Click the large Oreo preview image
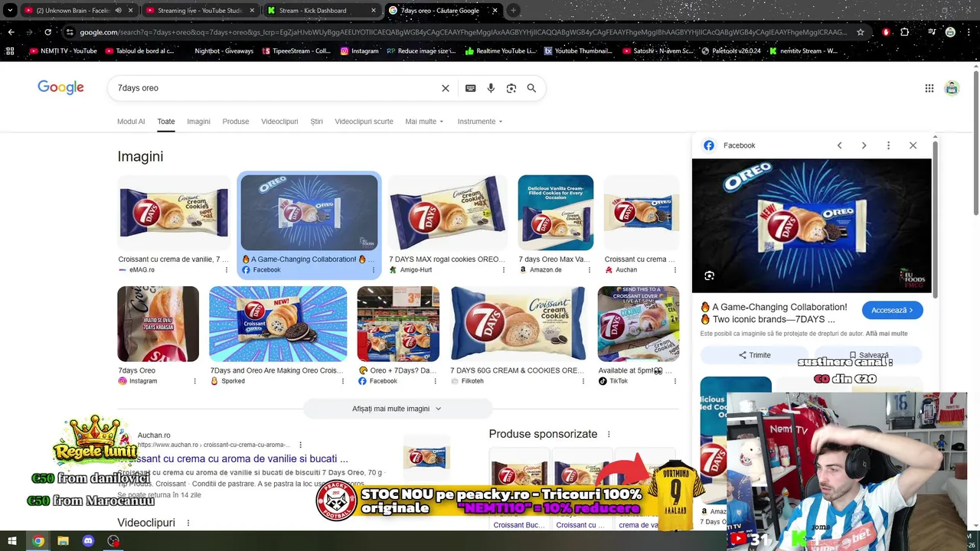This screenshot has width=980, height=551. click(x=812, y=226)
